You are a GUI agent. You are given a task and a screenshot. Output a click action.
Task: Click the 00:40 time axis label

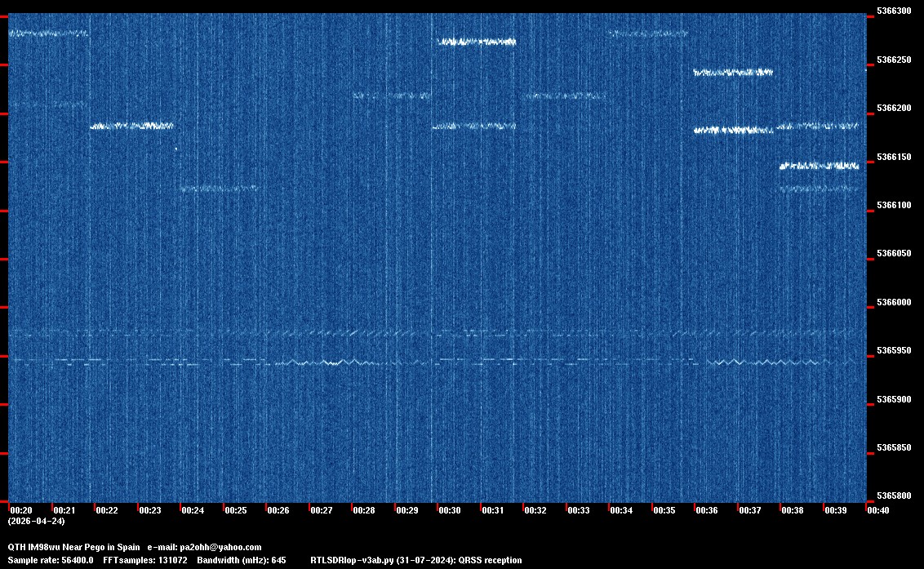878,510
